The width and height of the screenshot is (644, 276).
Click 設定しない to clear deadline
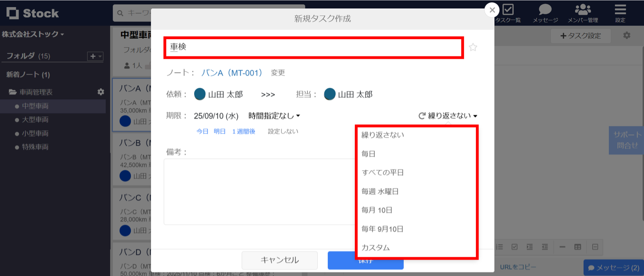pyautogui.click(x=283, y=131)
